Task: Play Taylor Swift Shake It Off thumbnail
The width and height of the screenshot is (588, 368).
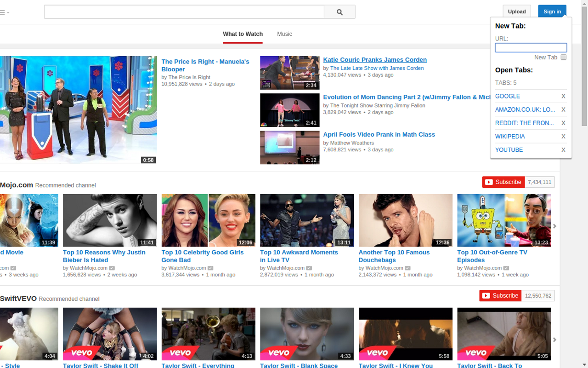Action: tap(110, 334)
